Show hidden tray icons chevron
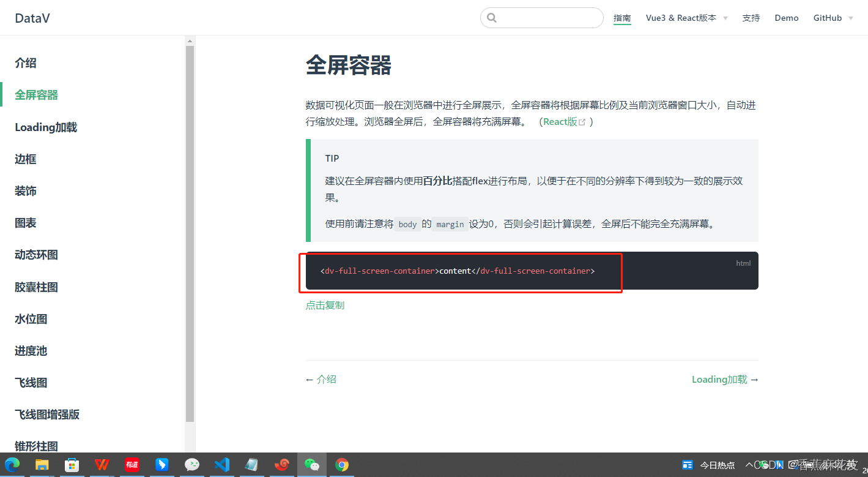Screen dimensions: 868x477 click(x=749, y=465)
